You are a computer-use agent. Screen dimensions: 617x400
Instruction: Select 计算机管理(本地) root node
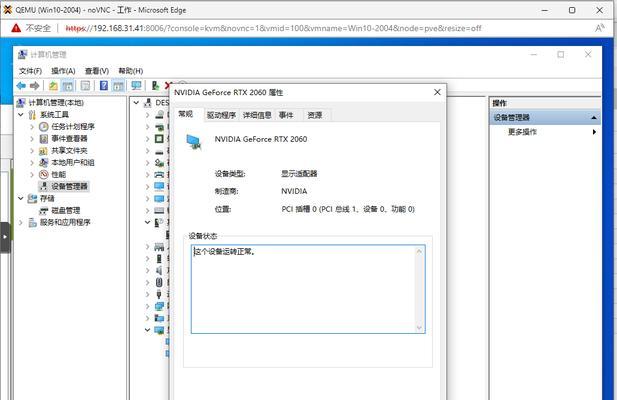[56, 103]
